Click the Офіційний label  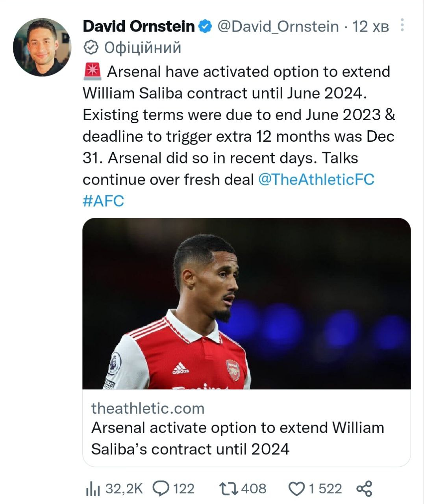coord(143,48)
